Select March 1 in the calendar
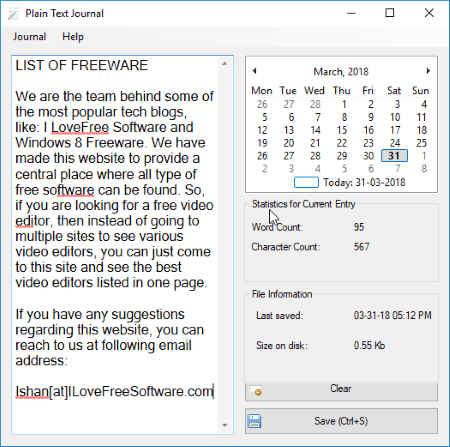 coord(344,104)
